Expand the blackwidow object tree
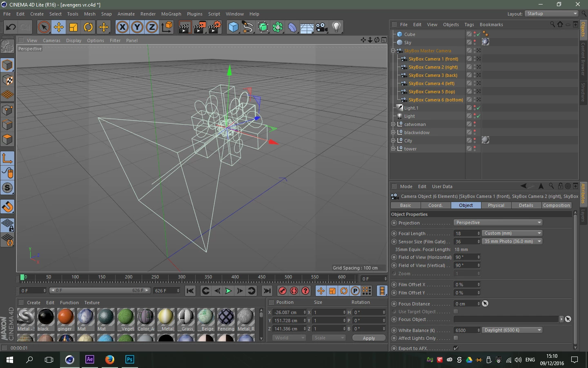 click(393, 132)
